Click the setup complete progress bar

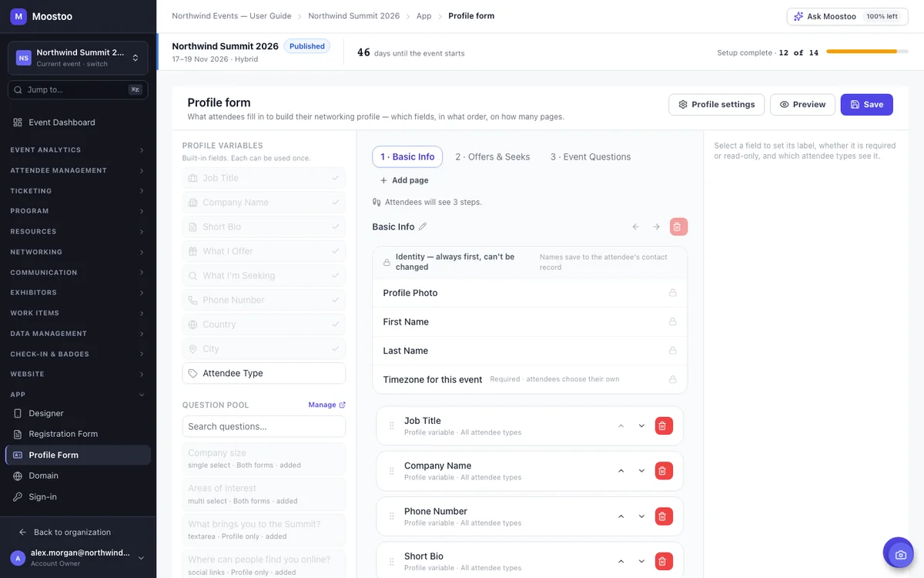pyautogui.click(x=868, y=52)
